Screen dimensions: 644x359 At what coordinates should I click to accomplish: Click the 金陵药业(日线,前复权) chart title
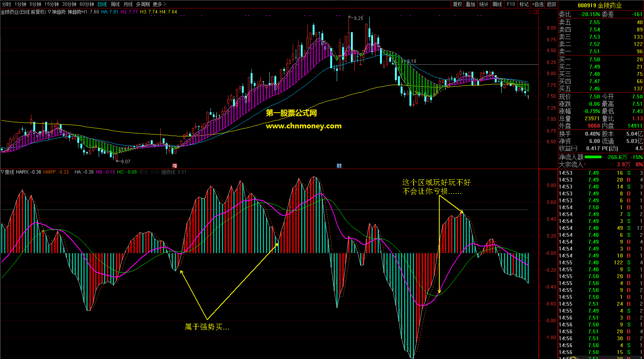coord(23,12)
